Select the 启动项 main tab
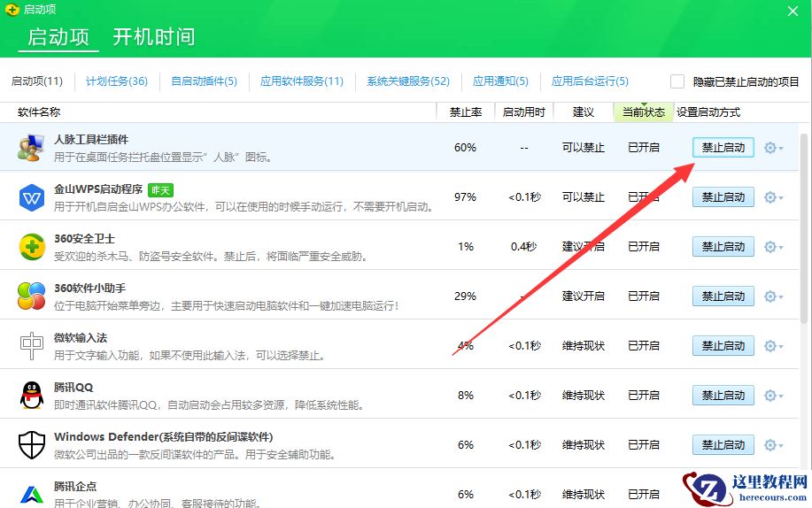 (x=58, y=37)
